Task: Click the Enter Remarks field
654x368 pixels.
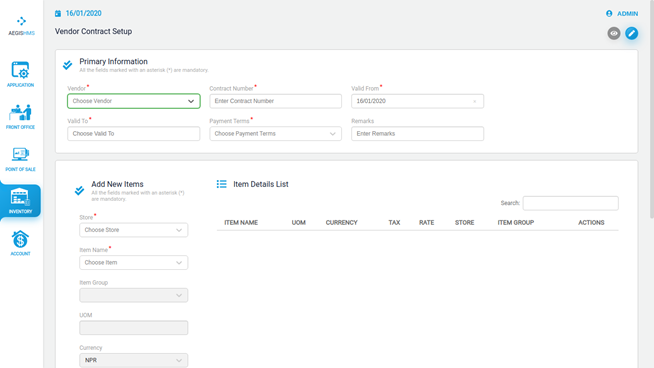Action: click(417, 134)
